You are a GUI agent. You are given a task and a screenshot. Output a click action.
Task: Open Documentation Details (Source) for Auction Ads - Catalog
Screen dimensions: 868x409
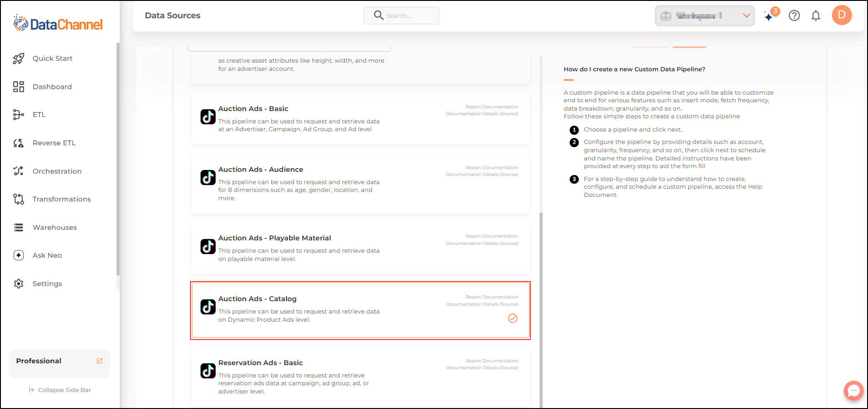tap(482, 304)
